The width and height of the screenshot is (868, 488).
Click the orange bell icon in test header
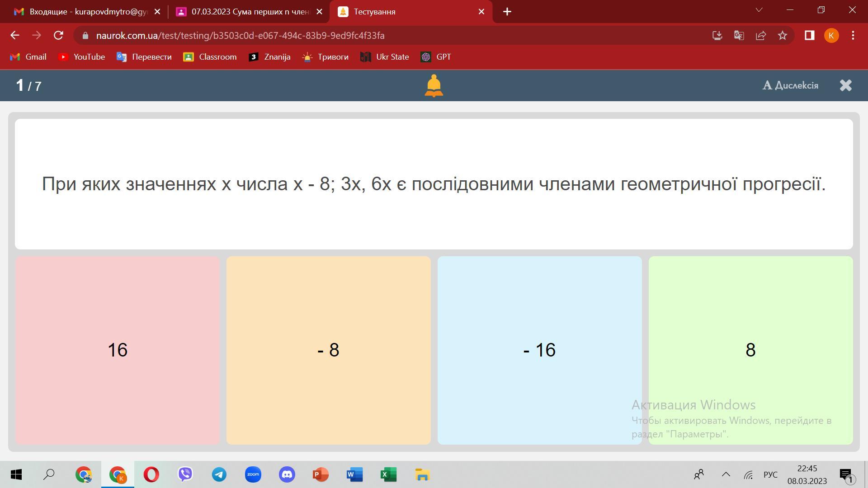coord(434,85)
